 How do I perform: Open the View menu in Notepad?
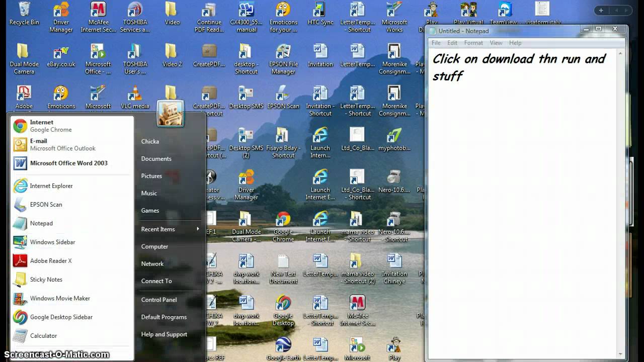pos(496,43)
